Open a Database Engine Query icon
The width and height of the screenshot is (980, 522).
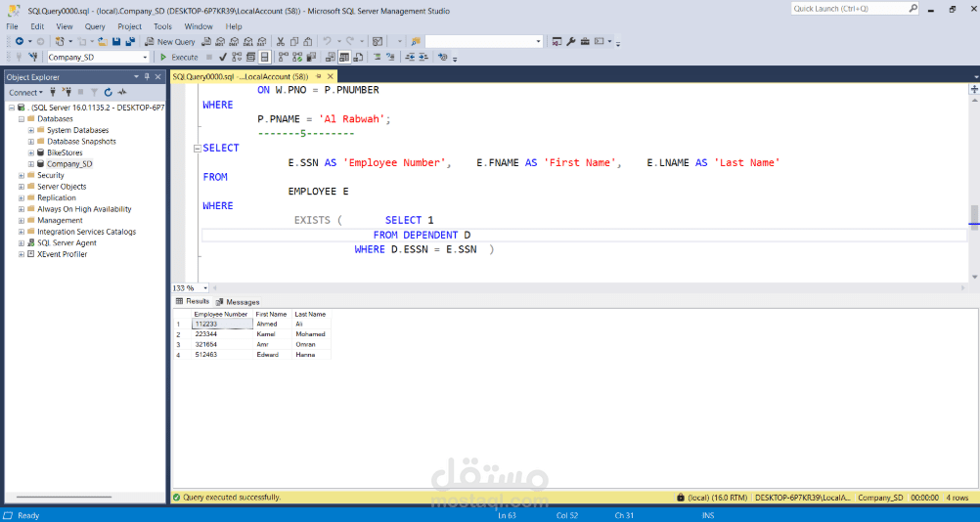point(205,42)
